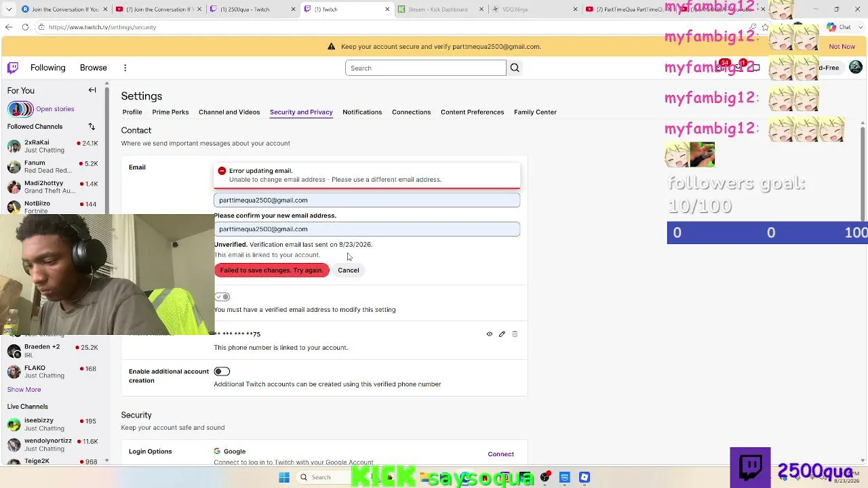
Task: Click Not Now on verify banner
Action: tap(842, 47)
